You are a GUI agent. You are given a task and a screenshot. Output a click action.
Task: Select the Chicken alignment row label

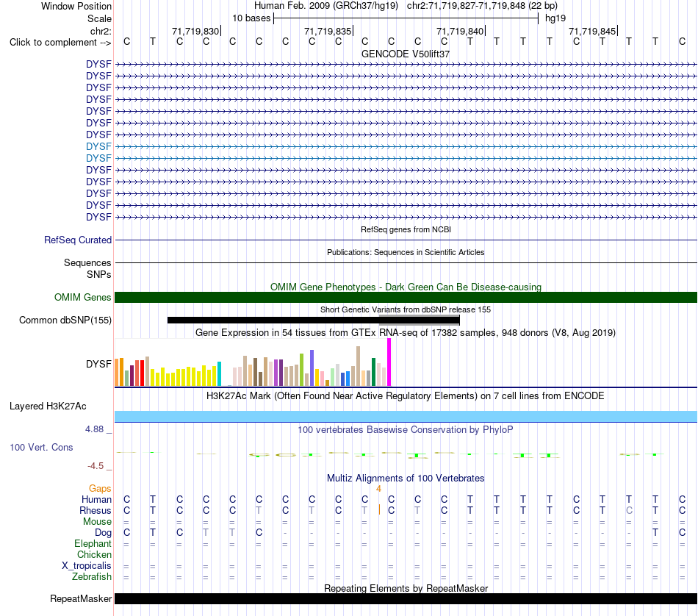(x=94, y=554)
